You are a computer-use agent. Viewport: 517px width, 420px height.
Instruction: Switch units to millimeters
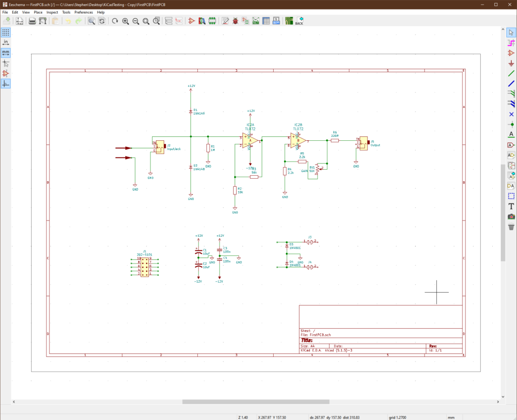pos(6,52)
